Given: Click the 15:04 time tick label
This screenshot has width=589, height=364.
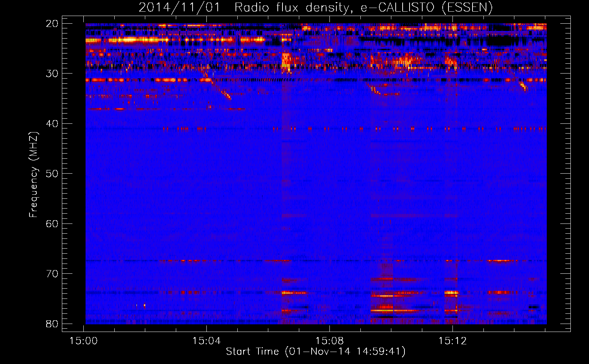Looking at the screenshot, I should click(207, 341).
